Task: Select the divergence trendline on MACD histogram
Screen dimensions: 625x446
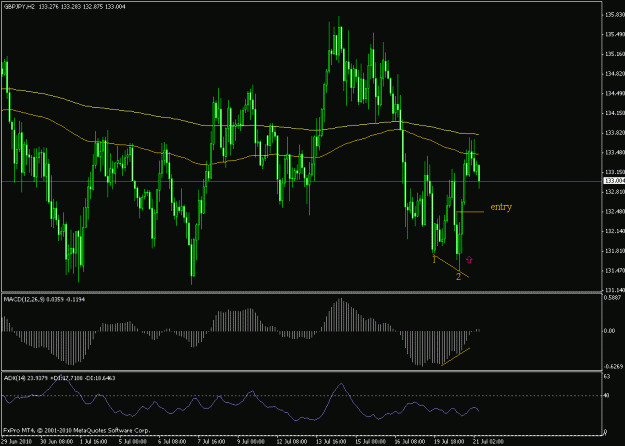Action: [456, 356]
